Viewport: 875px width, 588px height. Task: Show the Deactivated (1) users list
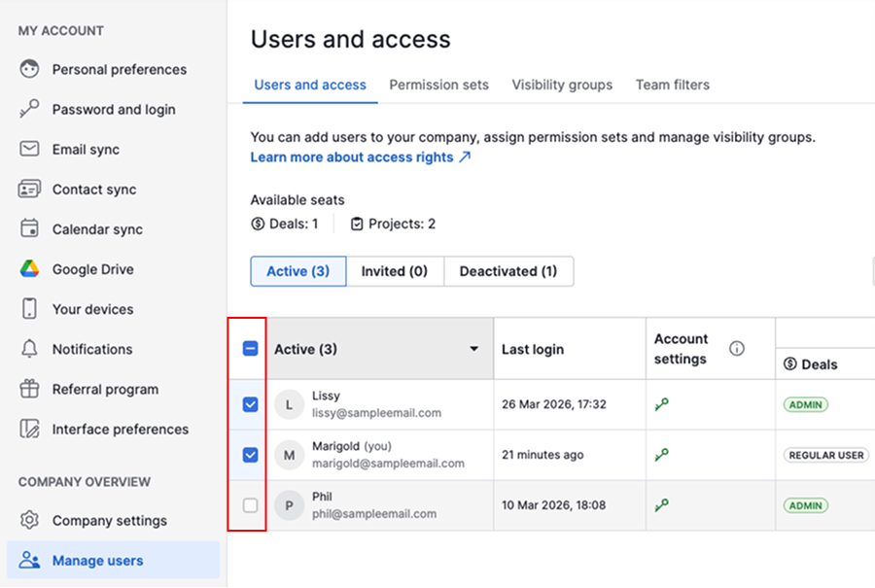pos(508,271)
